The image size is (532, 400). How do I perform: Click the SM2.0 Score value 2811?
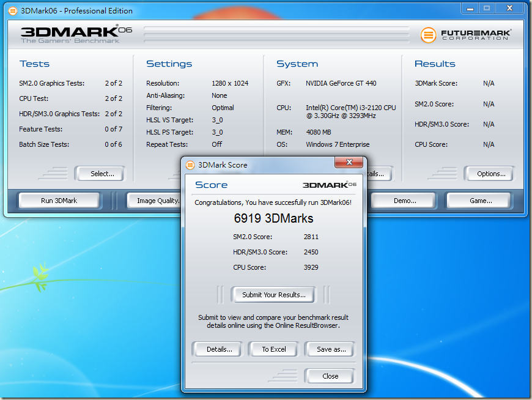coord(311,237)
